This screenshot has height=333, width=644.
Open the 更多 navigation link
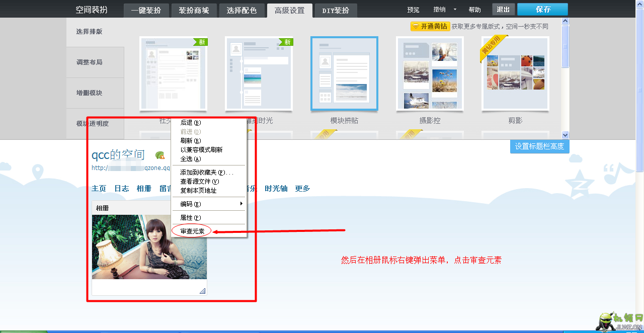click(x=302, y=189)
